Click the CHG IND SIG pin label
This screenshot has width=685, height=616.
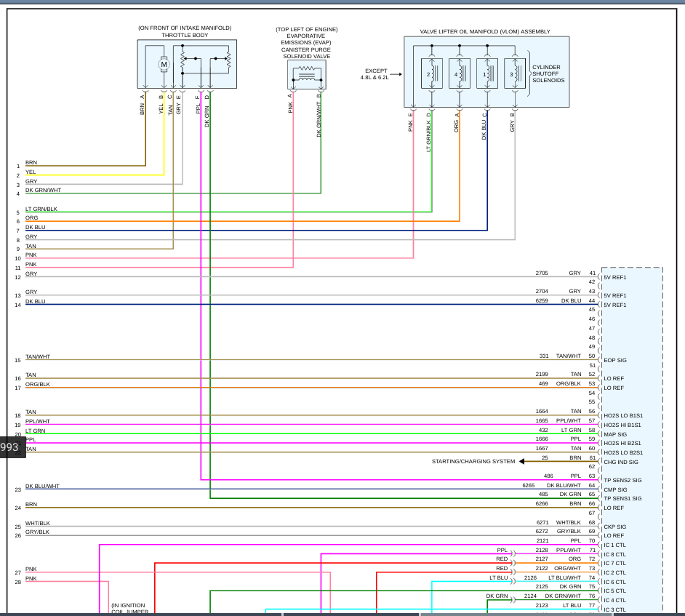[620, 462]
